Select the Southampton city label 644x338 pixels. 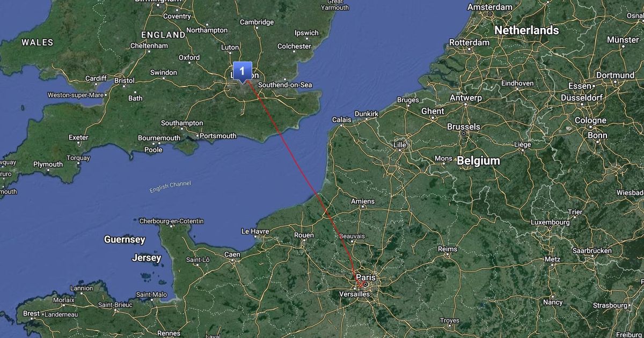point(182,123)
